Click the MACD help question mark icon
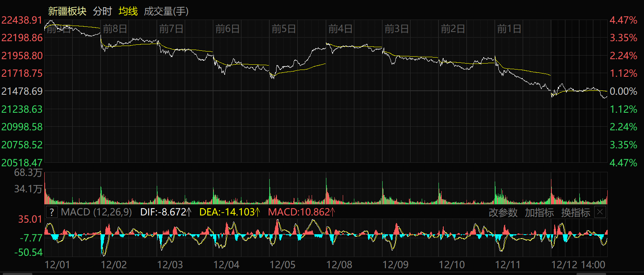644x275 pixels. click(52, 212)
